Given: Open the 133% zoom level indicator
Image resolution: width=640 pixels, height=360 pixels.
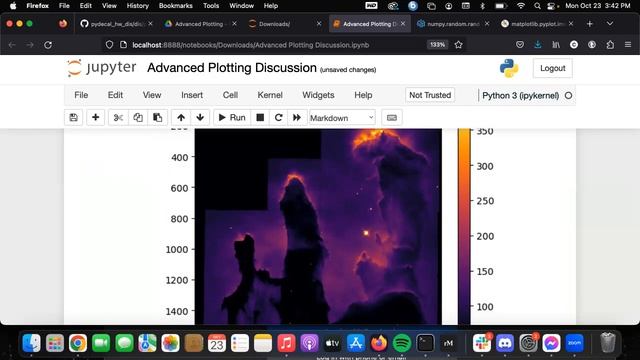Looking at the screenshot, I should [x=437, y=45].
